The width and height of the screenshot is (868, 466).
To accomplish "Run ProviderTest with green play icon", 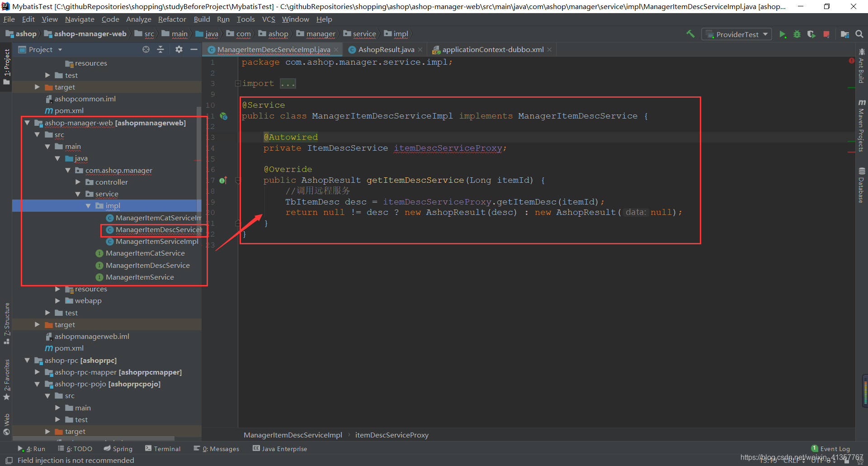I will (x=783, y=34).
